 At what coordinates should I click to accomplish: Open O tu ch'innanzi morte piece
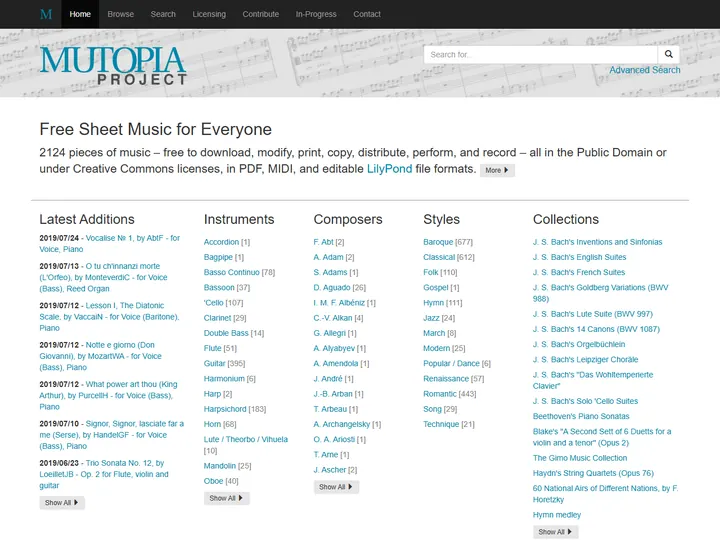pos(103,277)
